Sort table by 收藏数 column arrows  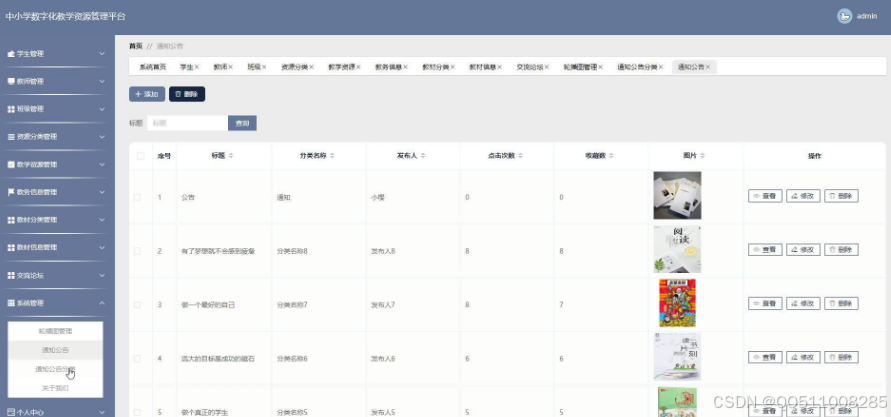(611, 156)
